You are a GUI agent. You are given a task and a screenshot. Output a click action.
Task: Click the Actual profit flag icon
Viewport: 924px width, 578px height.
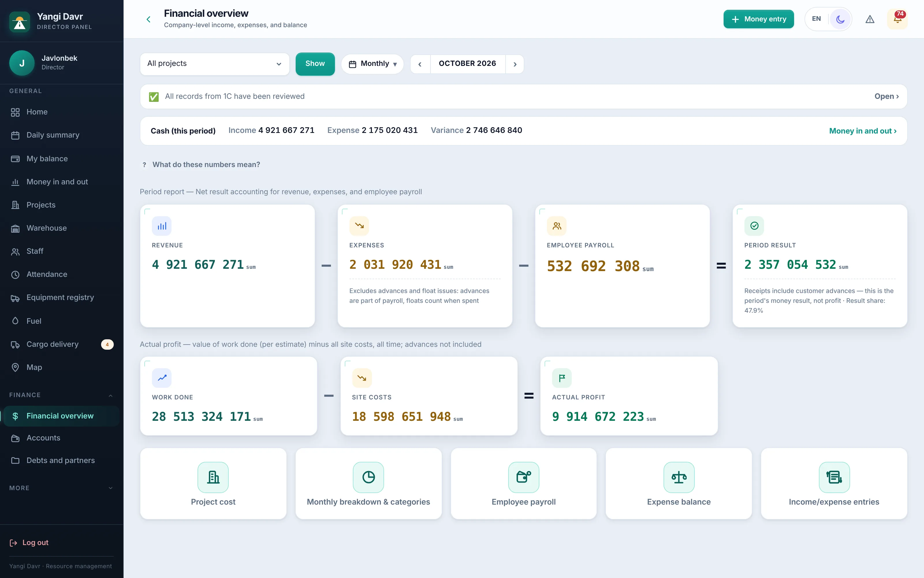point(562,378)
